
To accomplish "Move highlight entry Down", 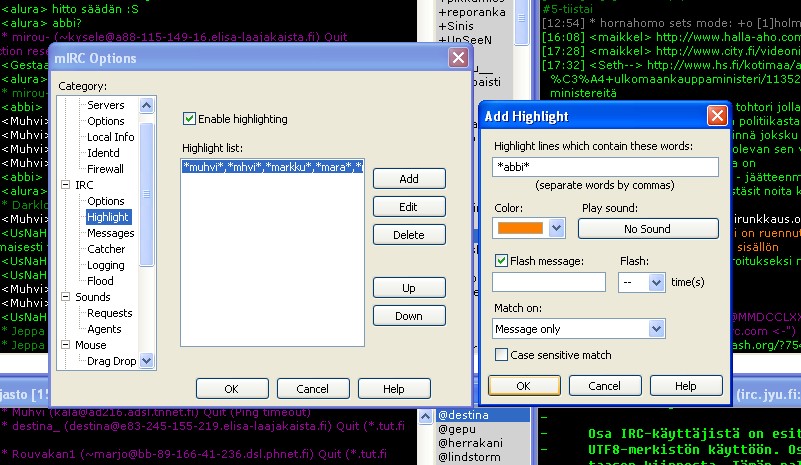I will coord(409,316).
